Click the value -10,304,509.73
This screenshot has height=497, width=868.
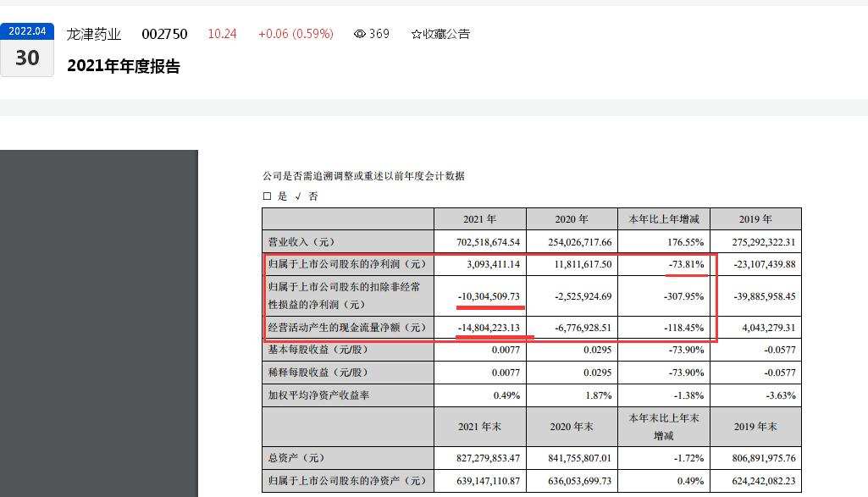coord(489,296)
